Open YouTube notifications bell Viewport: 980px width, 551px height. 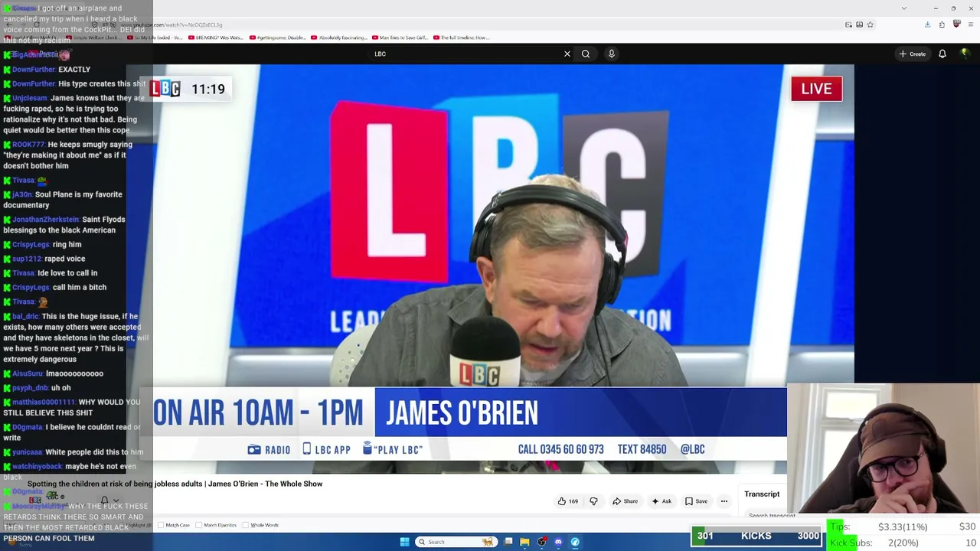click(x=942, y=54)
